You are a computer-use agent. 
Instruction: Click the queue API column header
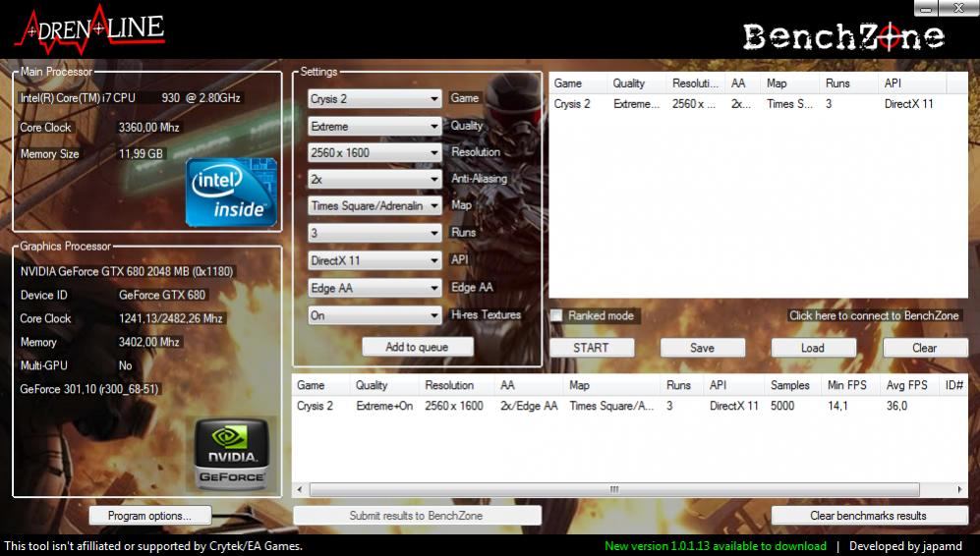912,83
